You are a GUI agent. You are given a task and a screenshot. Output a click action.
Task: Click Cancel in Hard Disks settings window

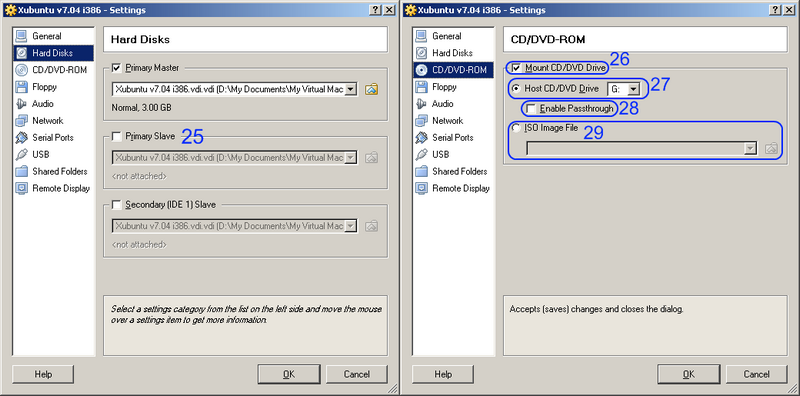coord(357,374)
